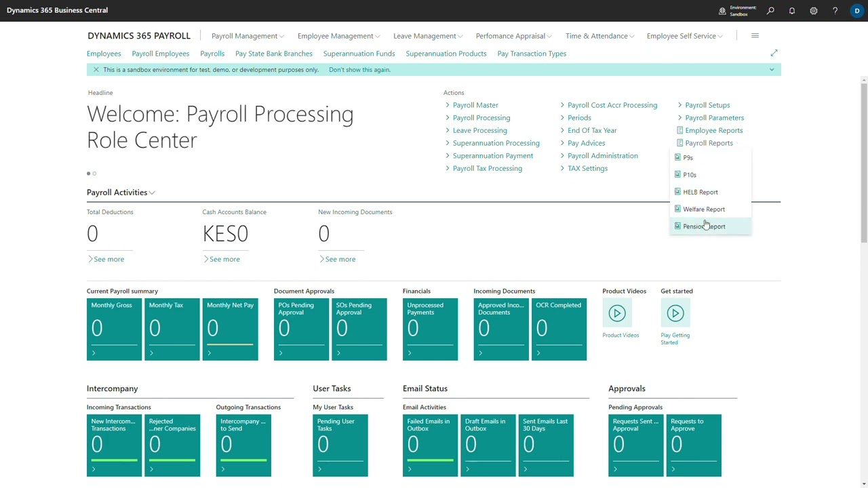The image size is (868, 488).
Task: Open the Monthly Net Pay tile
Action: 230,329
